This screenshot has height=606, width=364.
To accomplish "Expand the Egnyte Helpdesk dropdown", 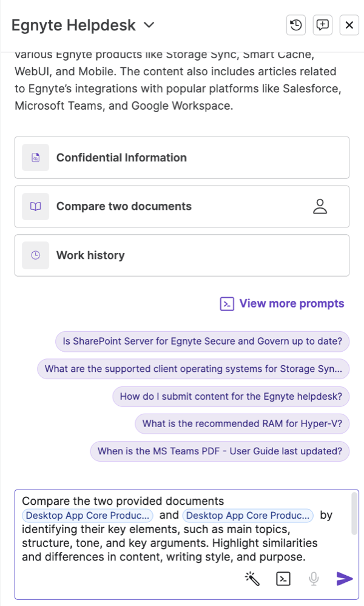I will tap(147, 25).
